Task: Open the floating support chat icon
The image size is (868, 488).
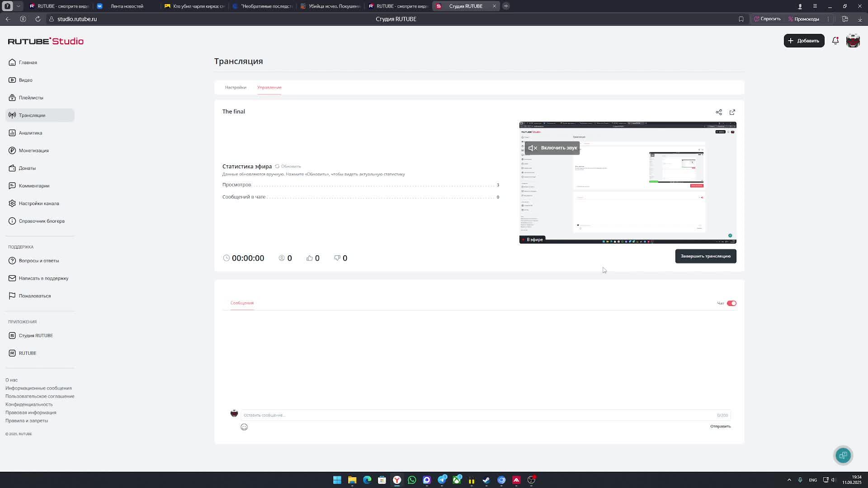Action: tap(843, 455)
